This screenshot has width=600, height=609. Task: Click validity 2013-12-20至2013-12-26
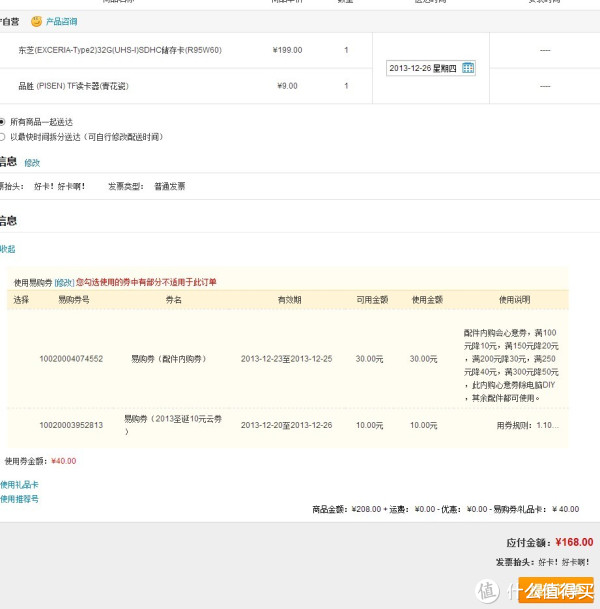coord(287,425)
